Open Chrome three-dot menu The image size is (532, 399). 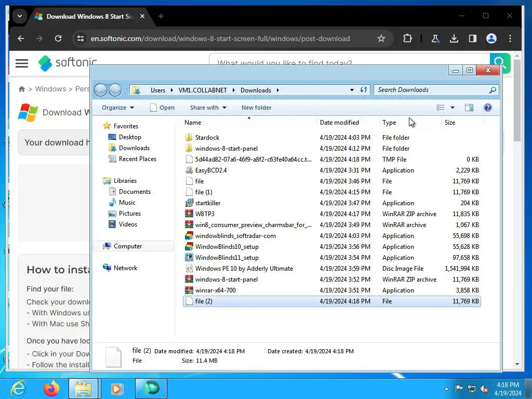510,38
